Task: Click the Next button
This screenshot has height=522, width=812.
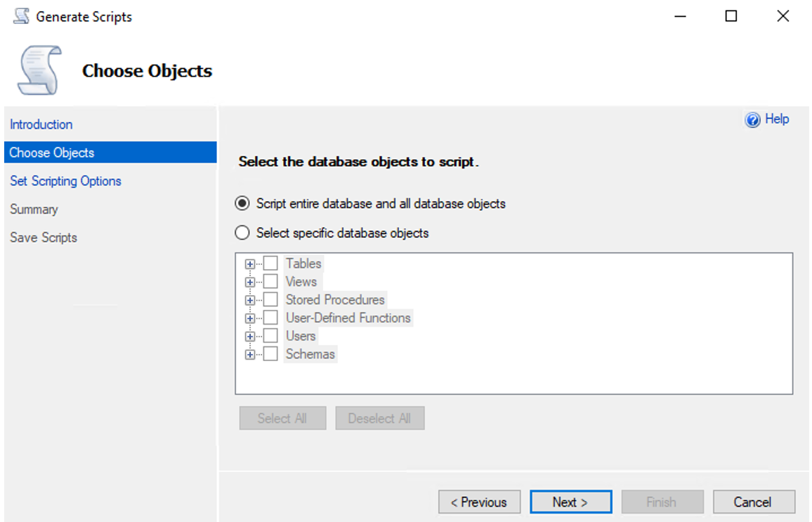Action: pyautogui.click(x=570, y=502)
